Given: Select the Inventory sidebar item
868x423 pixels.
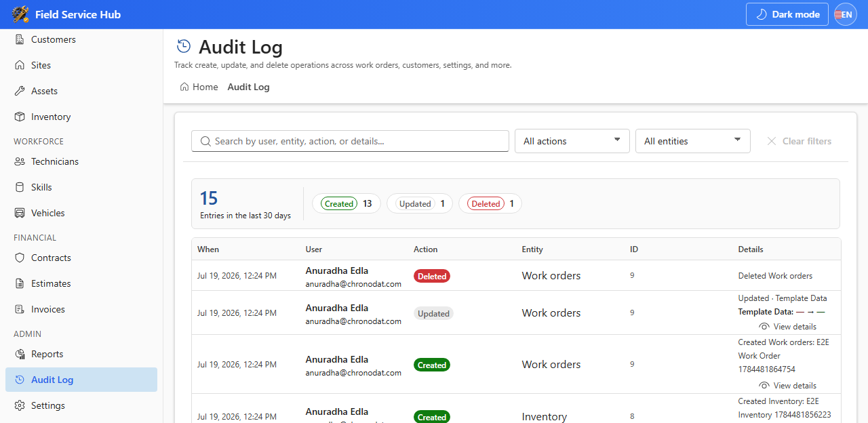Looking at the screenshot, I should tap(81, 117).
